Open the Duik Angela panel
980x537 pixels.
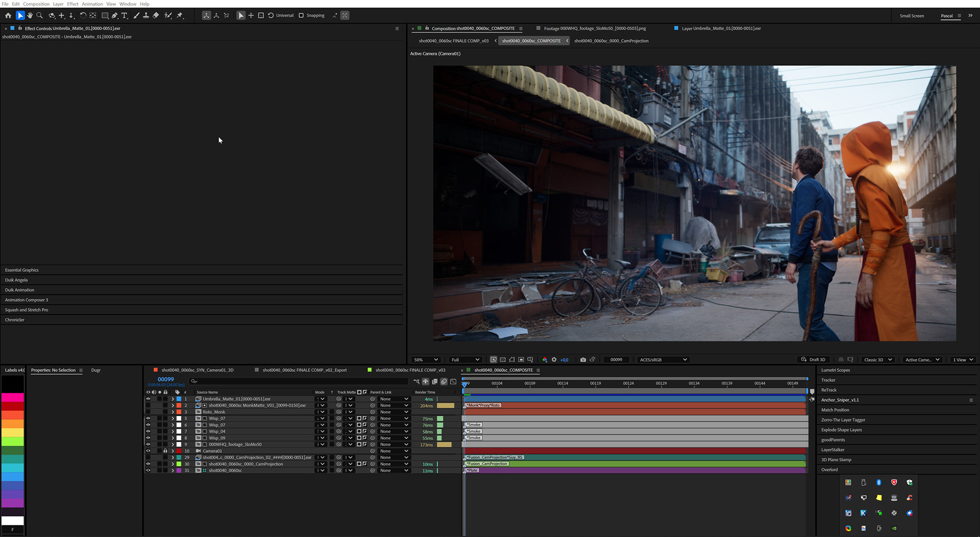click(16, 280)
